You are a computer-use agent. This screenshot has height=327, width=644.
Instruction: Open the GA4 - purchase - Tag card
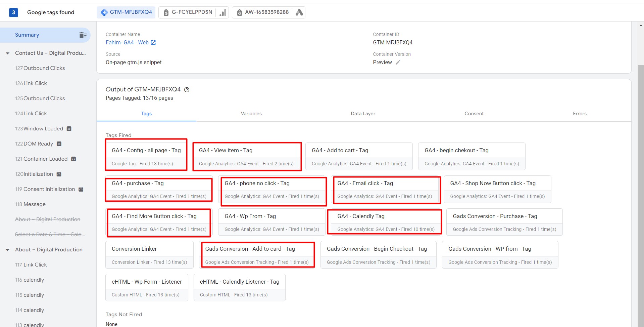click(x=159, y=190)
